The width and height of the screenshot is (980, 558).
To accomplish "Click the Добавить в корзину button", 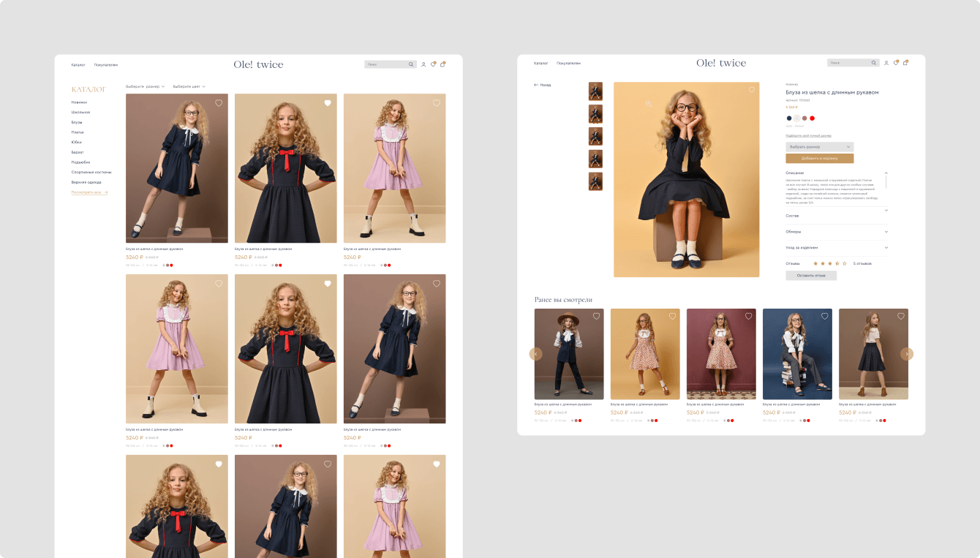I will [820, 158].
